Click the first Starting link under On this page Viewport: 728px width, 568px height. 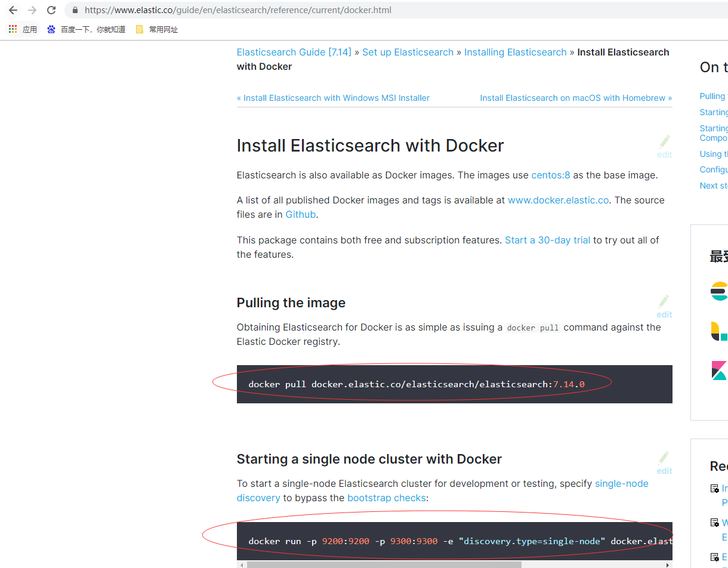coord(714,112)
